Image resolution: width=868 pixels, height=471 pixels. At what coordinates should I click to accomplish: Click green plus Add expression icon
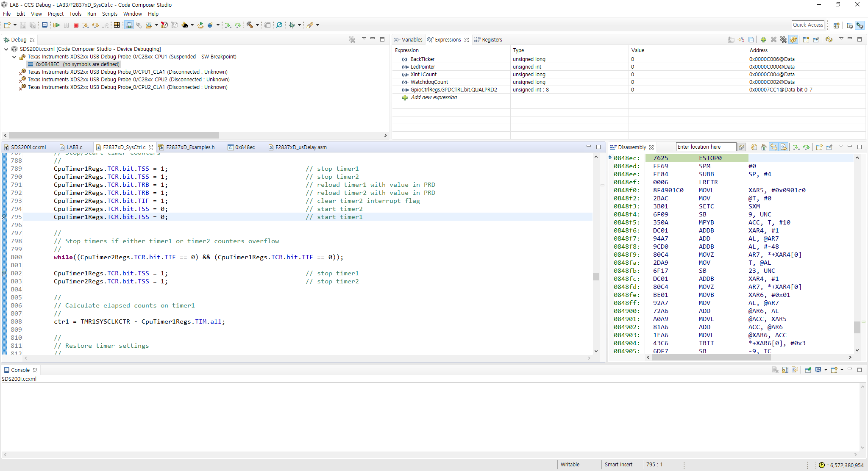[x=763, y=40]
